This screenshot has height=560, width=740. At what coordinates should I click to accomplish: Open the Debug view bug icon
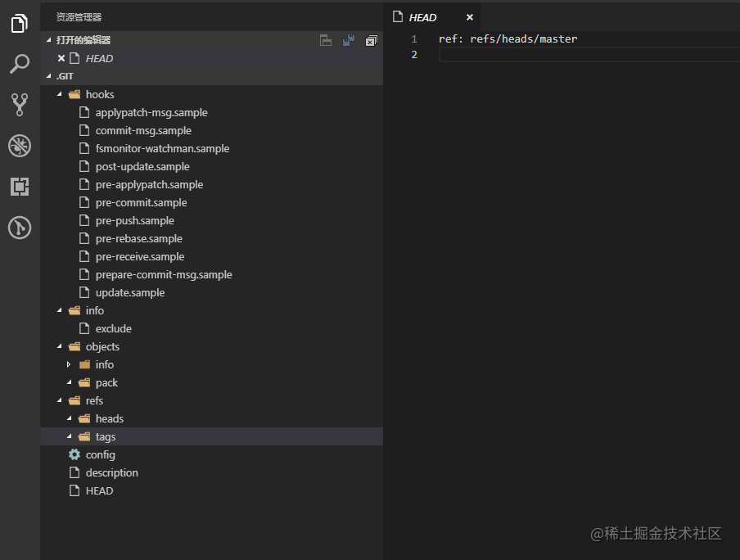[x=20, y=146]
